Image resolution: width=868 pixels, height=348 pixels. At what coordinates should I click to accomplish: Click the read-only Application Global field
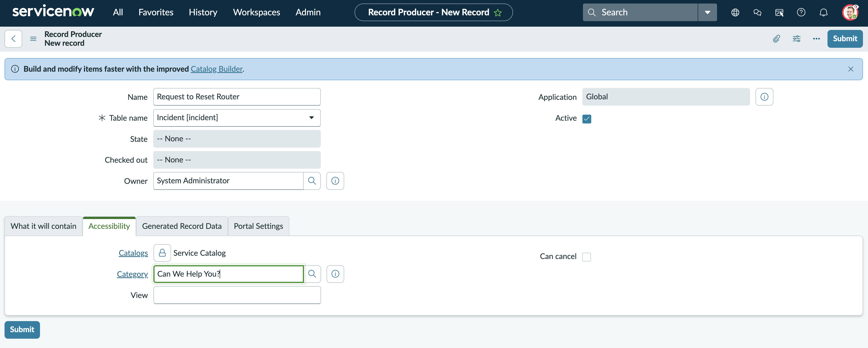pyautogui.click(x=666, y=97)
